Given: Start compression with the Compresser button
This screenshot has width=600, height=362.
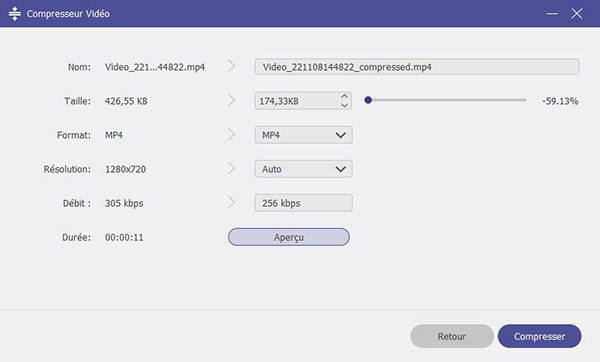Looking at the screenshot, I should point(540,336).
